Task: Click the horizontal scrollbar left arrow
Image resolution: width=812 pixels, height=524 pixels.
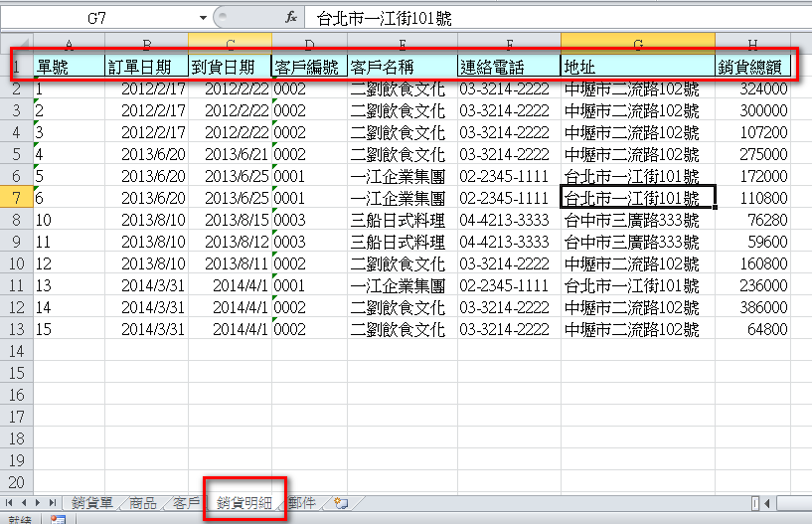Action: pos(767,503)
